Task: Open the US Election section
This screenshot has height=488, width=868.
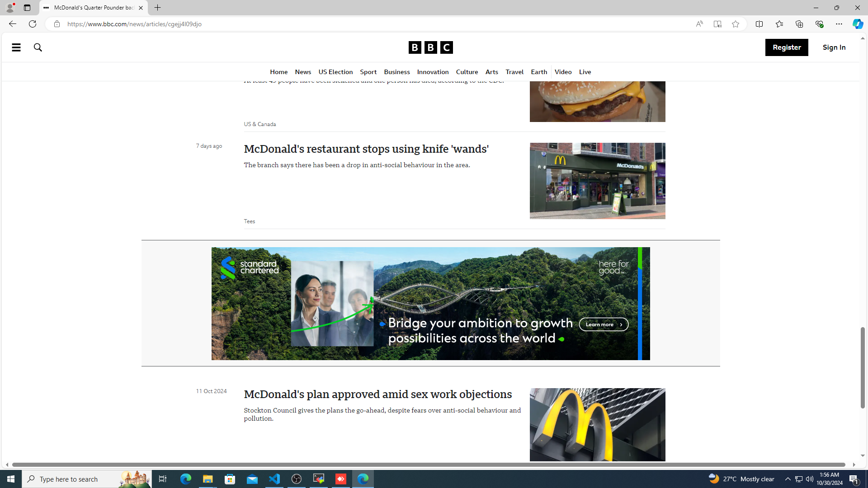Action: coord(335,72)
